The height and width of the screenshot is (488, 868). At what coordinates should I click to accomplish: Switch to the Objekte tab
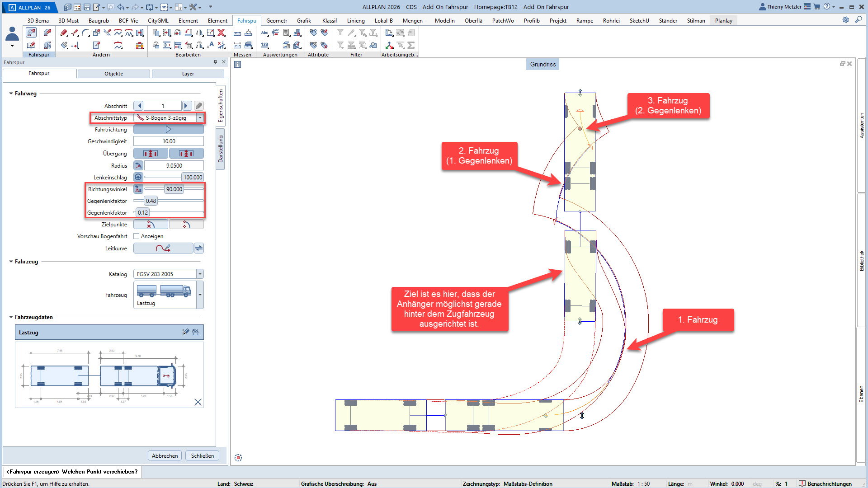(113, 74)
